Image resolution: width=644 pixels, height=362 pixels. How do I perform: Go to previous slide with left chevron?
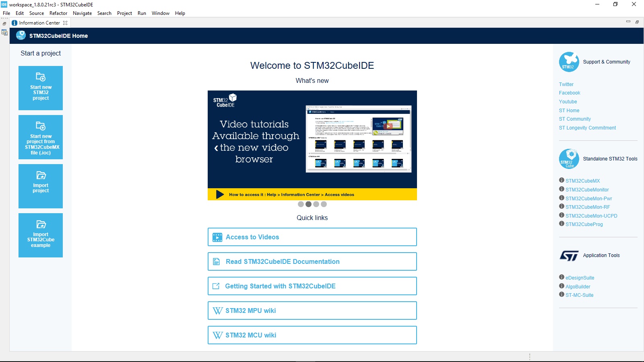coord(216,148)
